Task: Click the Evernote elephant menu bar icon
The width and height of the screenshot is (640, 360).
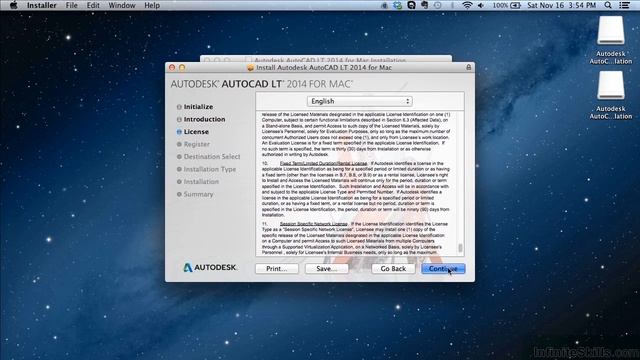Action: pyautogui.click(x=424, y=5)
